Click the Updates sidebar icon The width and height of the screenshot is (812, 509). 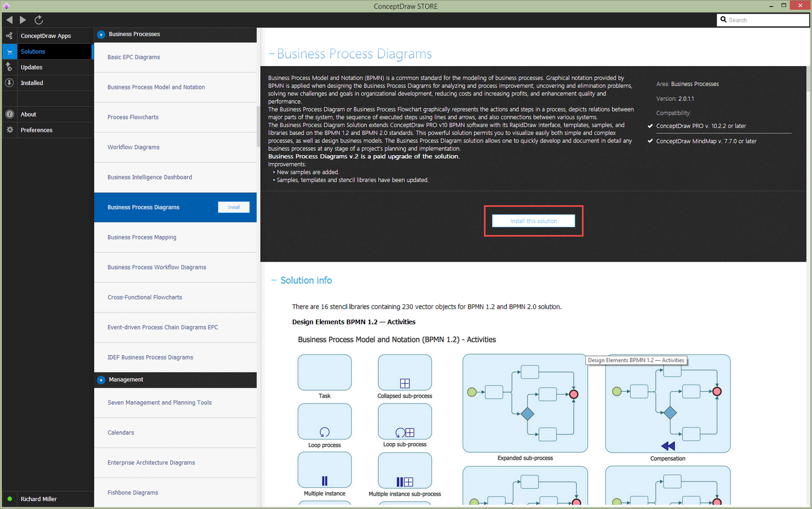(x=9, y=67)
